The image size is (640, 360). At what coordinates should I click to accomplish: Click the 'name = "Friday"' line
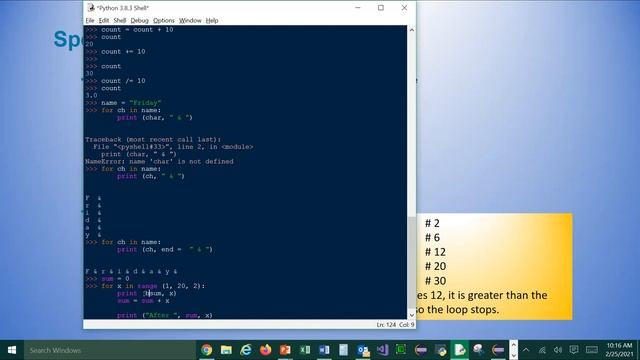click(131, 103)
